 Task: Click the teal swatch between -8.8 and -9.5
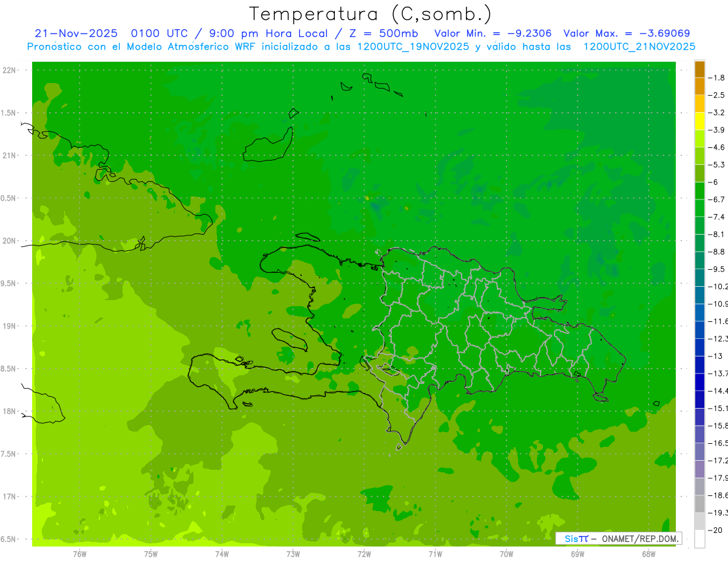(x=699, y=261)
